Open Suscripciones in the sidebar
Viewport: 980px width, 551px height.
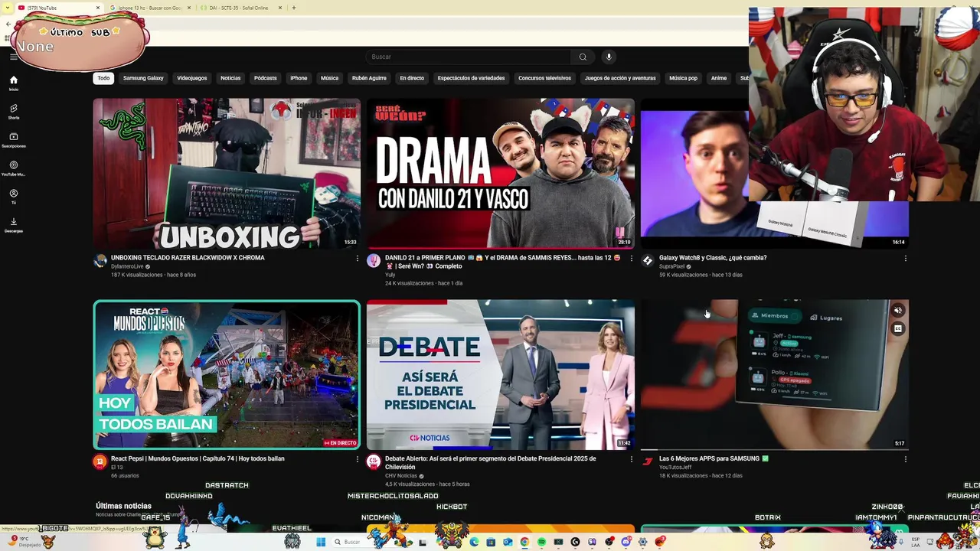(x=13, y=140)
